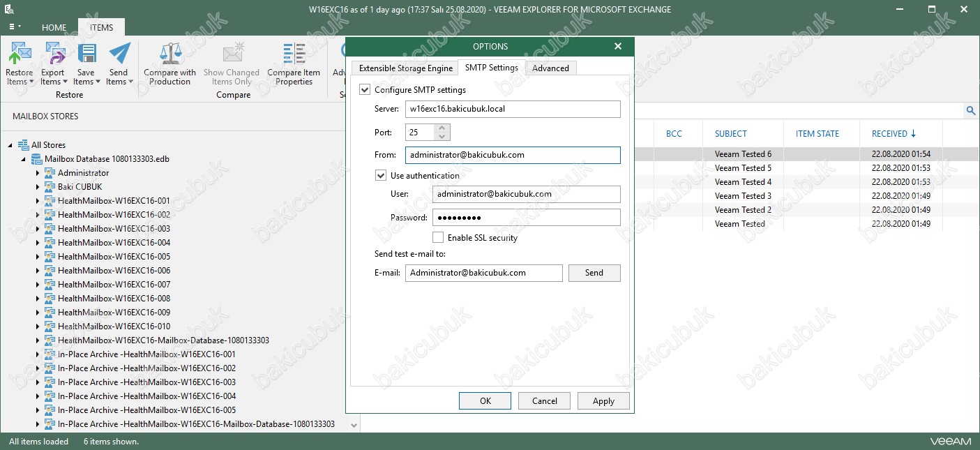Sort by the BCC column header
Image resolution: width=980 pixels, height=450 pixels.
pos(674,134)
